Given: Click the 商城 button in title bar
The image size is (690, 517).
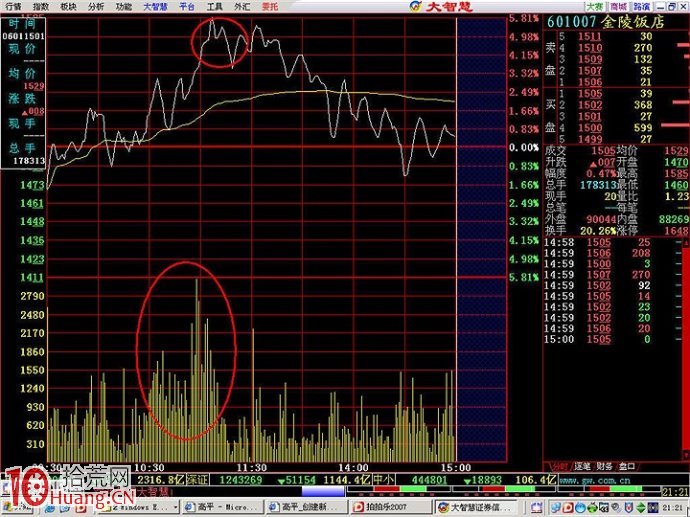Looking at the screenshot, I should coord(618,7).
